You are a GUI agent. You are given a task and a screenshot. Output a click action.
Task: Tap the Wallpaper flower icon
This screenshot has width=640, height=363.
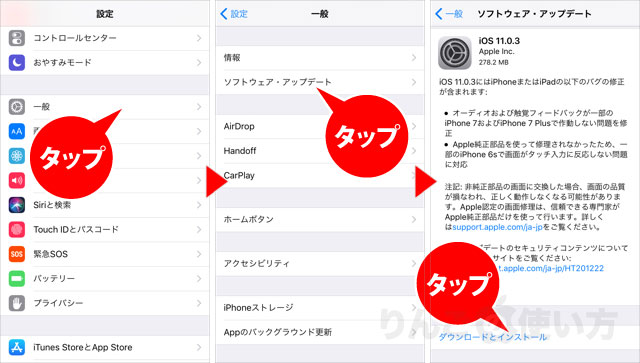tap(17, 156)
